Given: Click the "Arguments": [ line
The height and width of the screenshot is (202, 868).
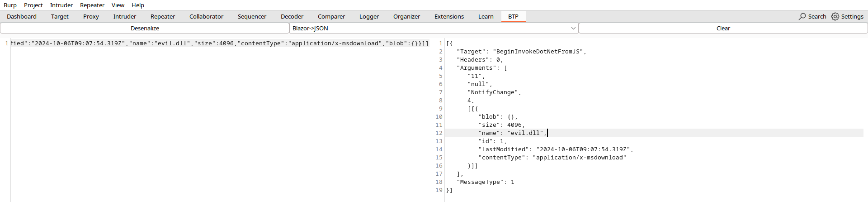Looking at the screenshot, I should [x=482, y=68].
